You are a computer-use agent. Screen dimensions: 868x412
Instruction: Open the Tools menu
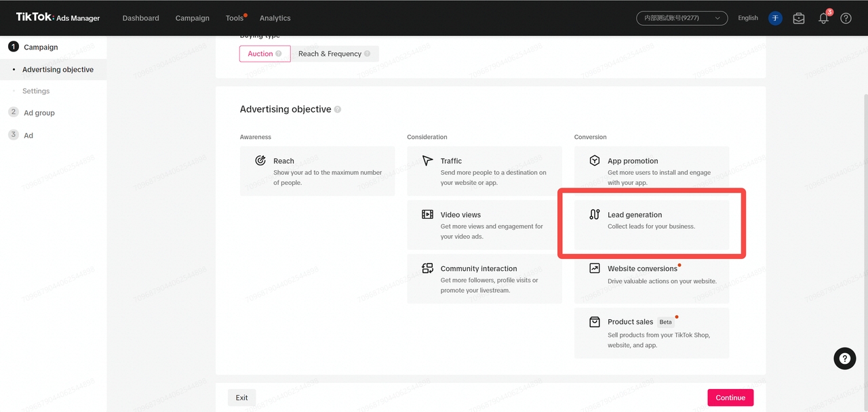[x=235, y=18]
